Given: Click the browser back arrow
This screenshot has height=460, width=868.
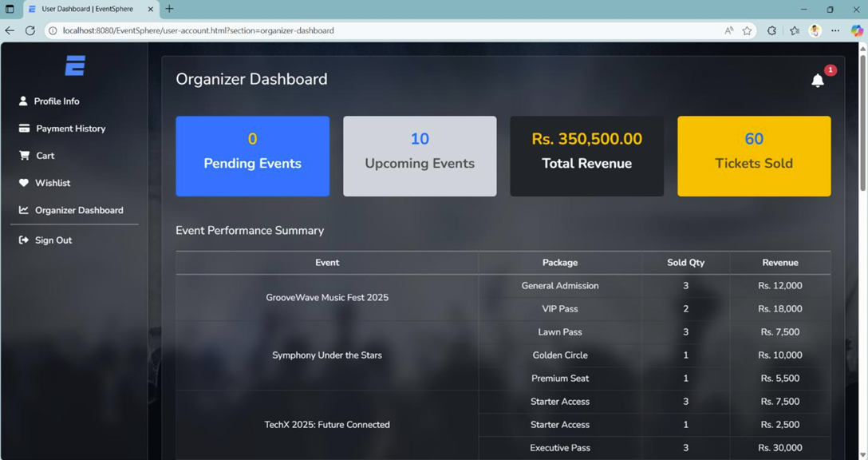Looking at the screenshot, I should (x=10, y=30).
